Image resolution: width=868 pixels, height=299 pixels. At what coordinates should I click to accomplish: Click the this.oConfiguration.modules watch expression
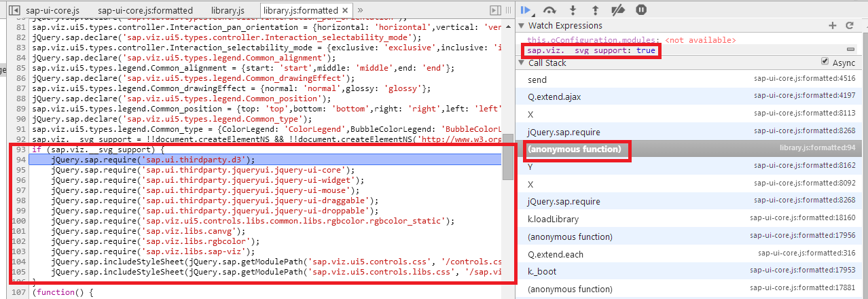click(632, 40)
